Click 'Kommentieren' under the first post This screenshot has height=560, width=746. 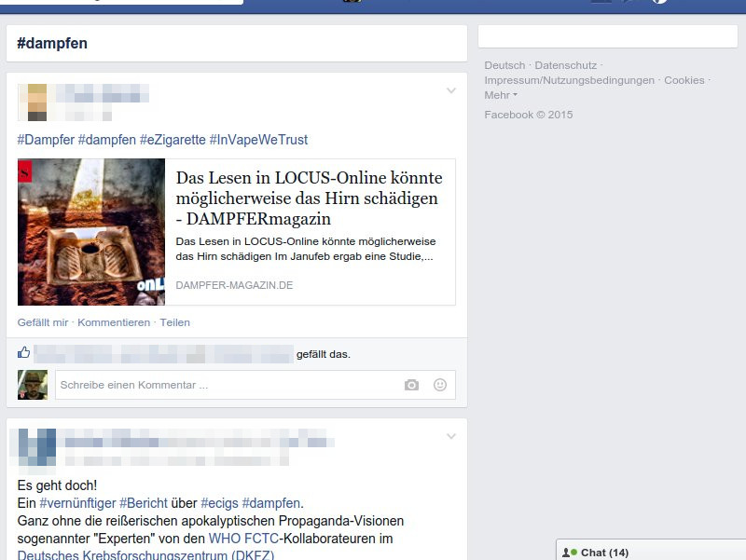[x=114, y=322]
